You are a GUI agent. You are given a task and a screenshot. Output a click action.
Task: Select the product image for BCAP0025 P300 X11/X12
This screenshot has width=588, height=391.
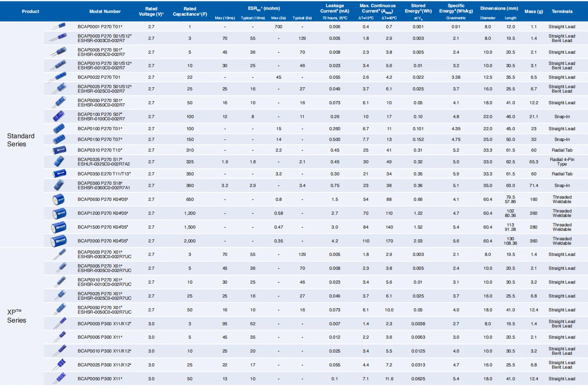59,365
